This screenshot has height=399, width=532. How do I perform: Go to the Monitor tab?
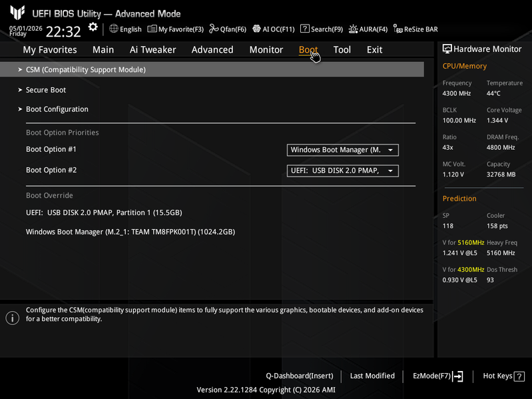click(266, 50)
